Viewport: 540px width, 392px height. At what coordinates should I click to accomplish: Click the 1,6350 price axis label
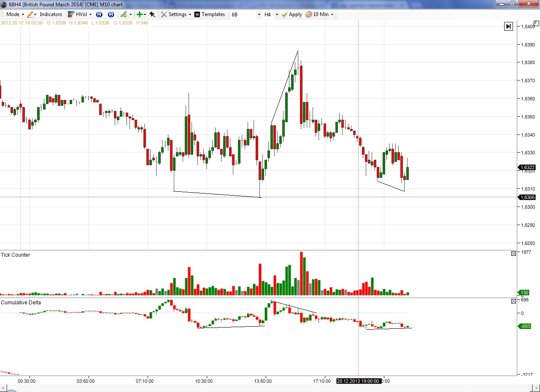[x=529, y=117]
